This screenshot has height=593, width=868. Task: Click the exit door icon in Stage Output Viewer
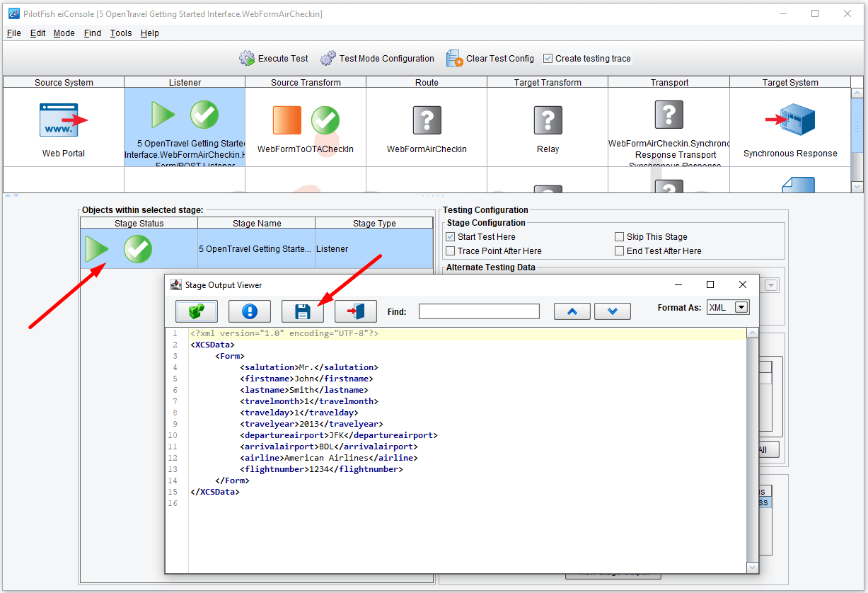pos(356,311)
